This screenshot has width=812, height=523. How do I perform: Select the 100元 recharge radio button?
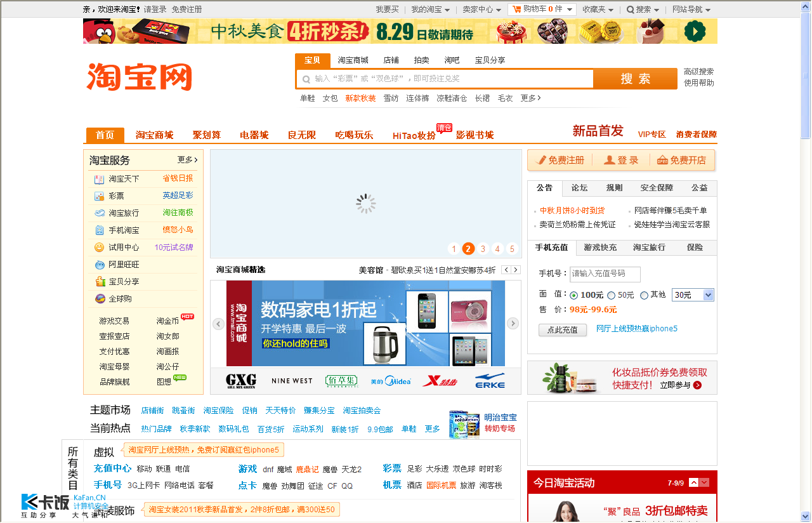(x=573, y=295)
